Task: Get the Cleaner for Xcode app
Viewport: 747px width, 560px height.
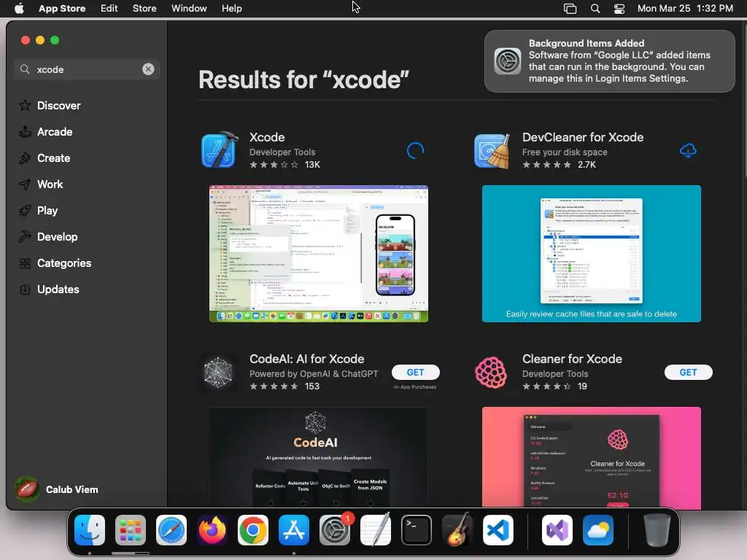Action: [x=689, y=372]
